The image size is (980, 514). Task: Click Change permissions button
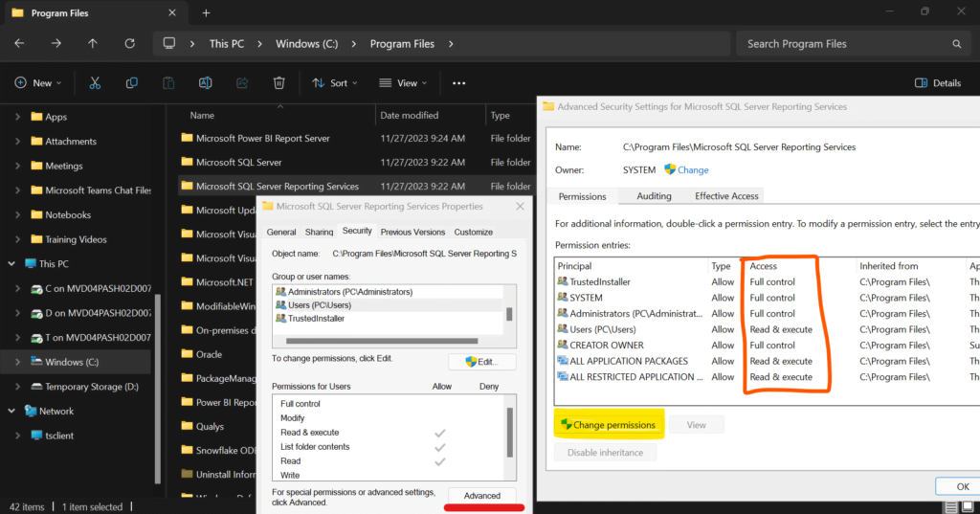pos(609,425)
